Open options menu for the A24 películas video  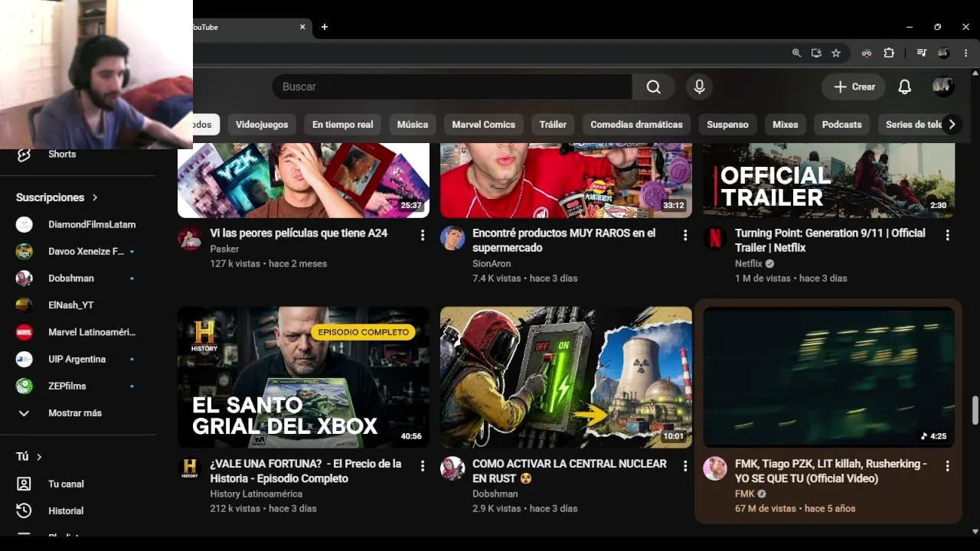423,235
